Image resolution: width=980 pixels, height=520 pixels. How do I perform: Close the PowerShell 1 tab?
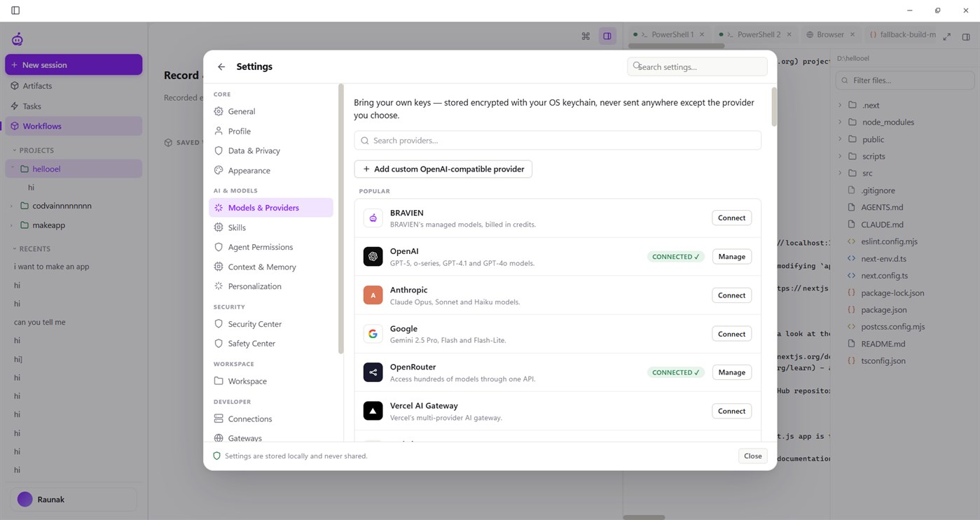(x=703, y=34)
